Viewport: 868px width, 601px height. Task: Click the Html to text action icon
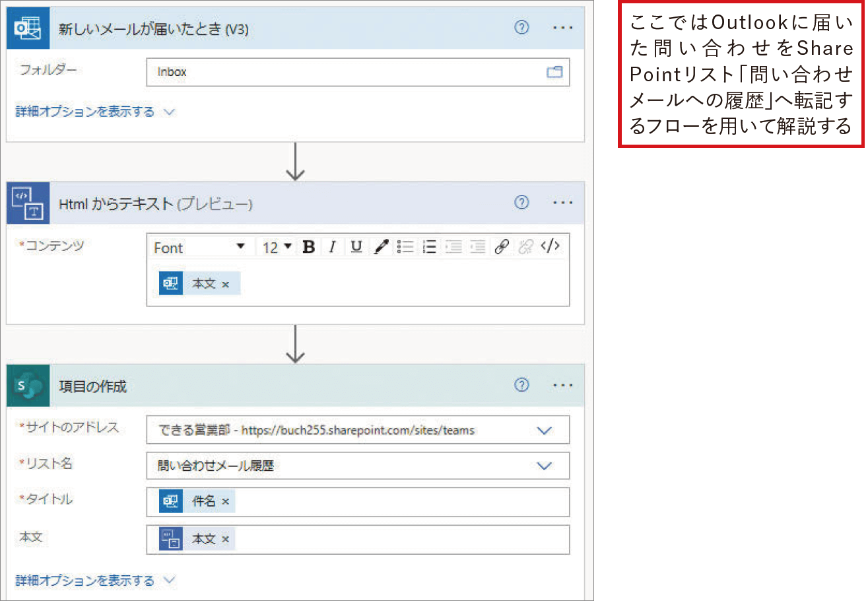coord(28,203)
